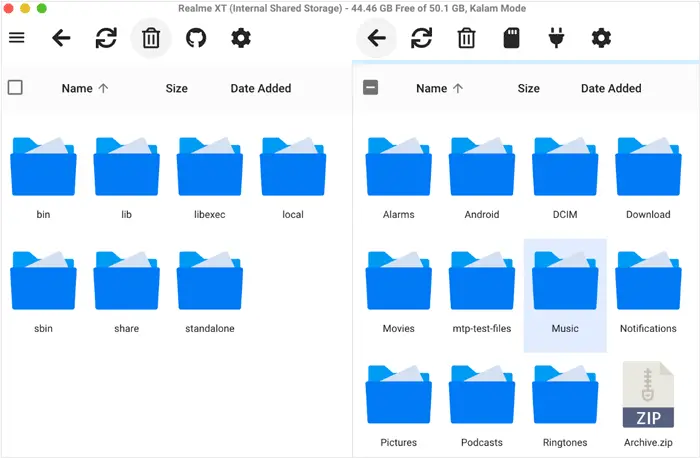Select the DCIM folder on device
The width and height of the screenshot is (700, 458).
click(x=565, y=179)
